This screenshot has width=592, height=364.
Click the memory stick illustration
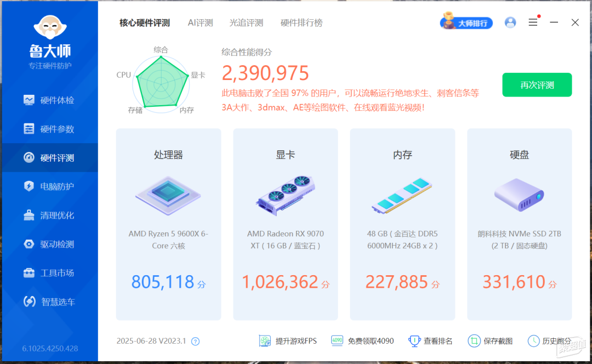402,196
